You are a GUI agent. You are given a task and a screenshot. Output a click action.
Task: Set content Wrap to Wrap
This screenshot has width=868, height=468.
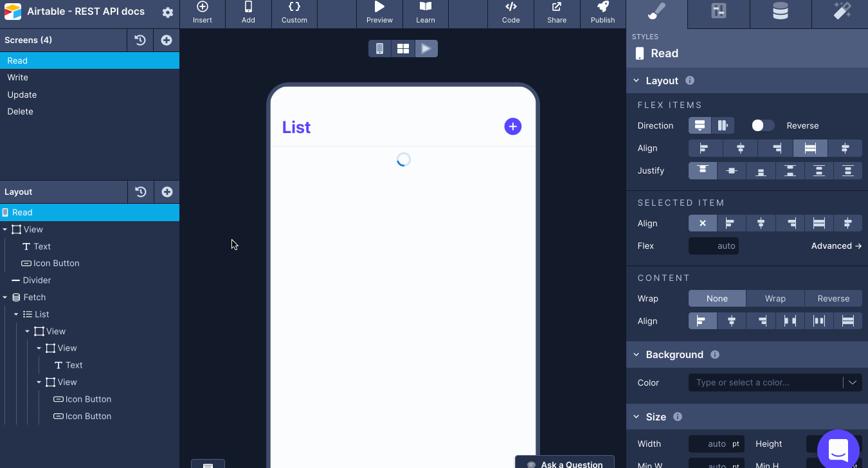(775, 299)
